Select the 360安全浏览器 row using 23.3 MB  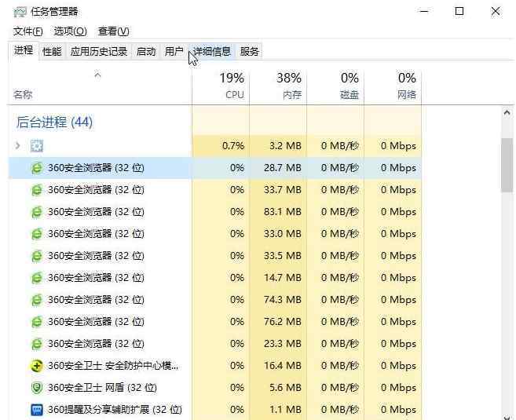pyautogui.click(x=215, y=344)
